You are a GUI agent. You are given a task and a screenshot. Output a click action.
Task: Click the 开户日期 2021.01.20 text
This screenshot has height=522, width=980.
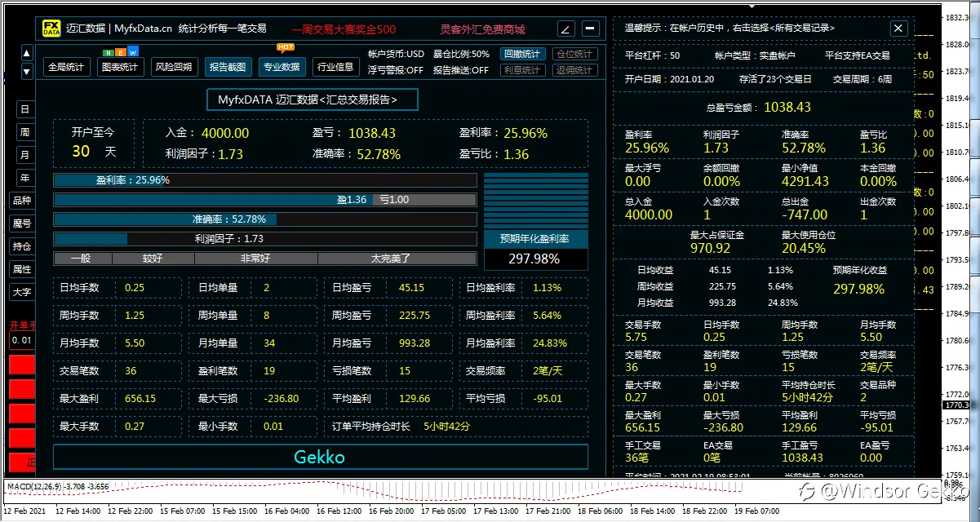(669, 79)
